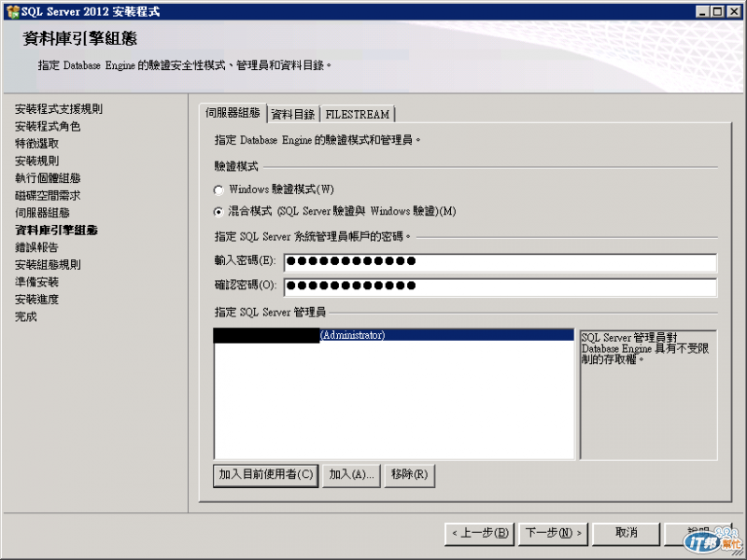Click the 移除(R) button

point(410,475)
